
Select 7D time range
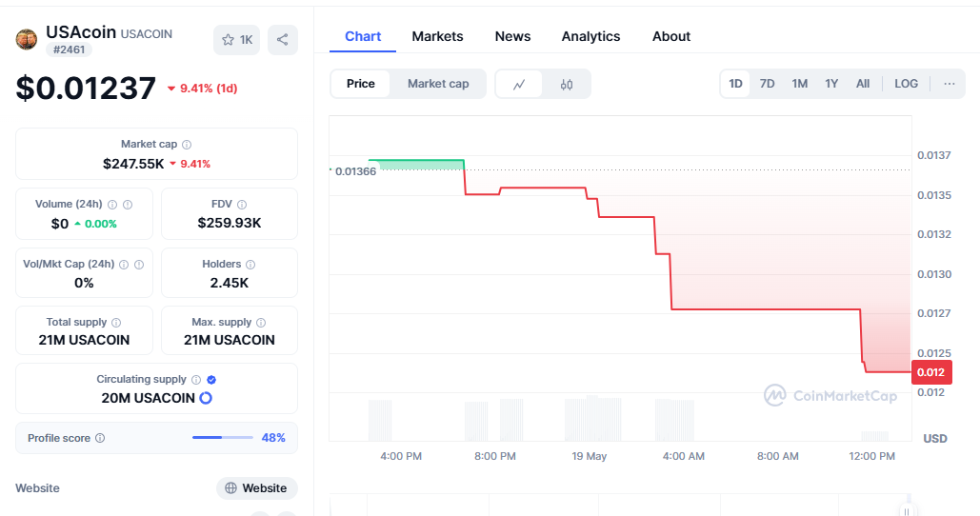[x=767, y=84]
